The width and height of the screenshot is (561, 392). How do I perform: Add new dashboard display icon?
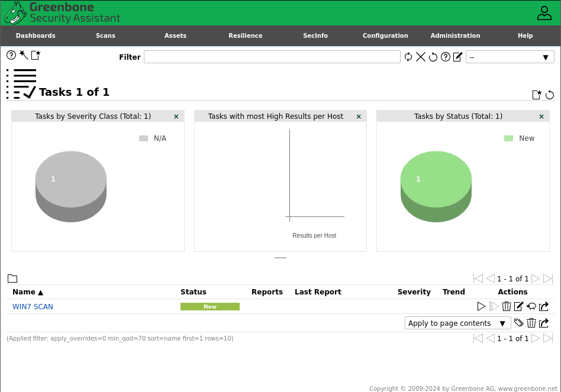pyautogui.click(x=537, y=95)
